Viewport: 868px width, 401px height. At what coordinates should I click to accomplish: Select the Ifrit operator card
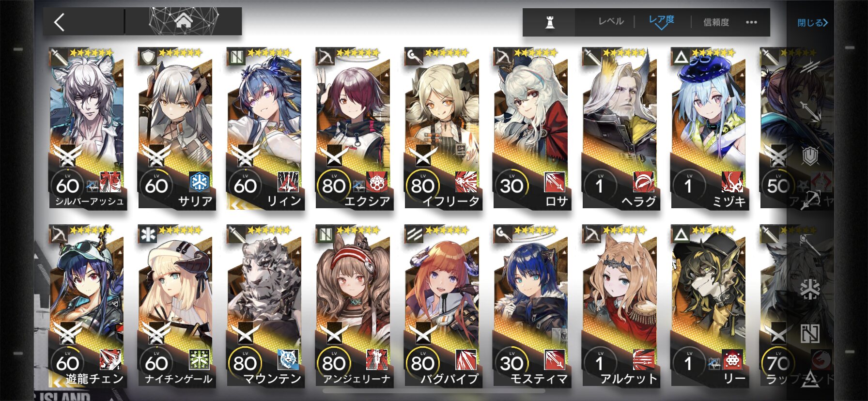click(x=442, y=128)
